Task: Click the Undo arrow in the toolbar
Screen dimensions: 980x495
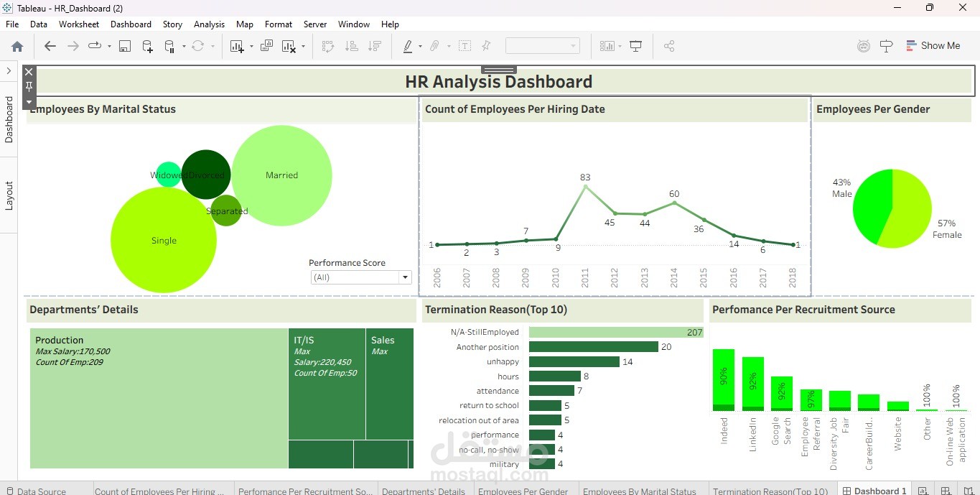Action: [49, 45]
